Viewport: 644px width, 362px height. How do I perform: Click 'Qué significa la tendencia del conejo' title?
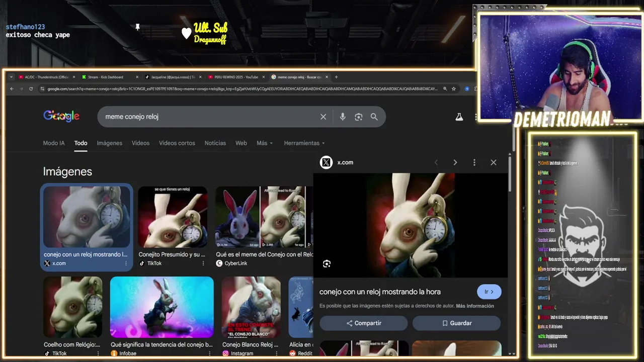click(x=162, y=344)
